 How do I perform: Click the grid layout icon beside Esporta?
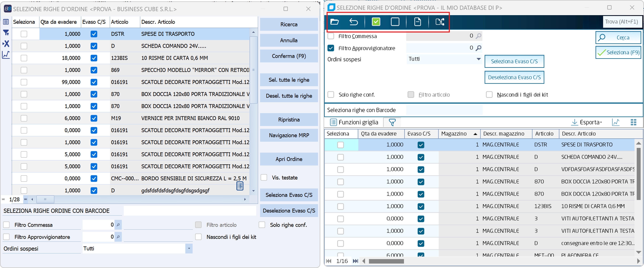pyautogui.click(x=633, y=122)
